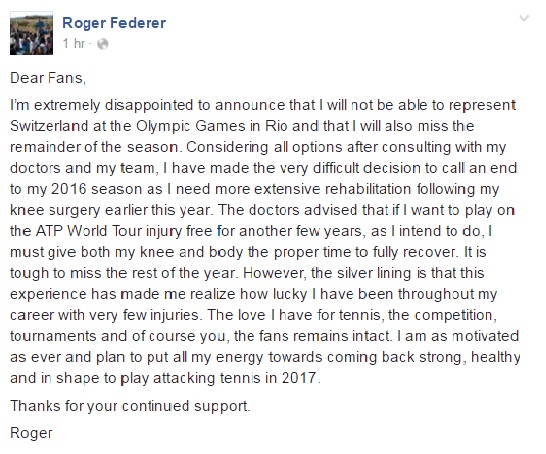Click the globe public audience icon
546x454 pixels.
point(102,44)
